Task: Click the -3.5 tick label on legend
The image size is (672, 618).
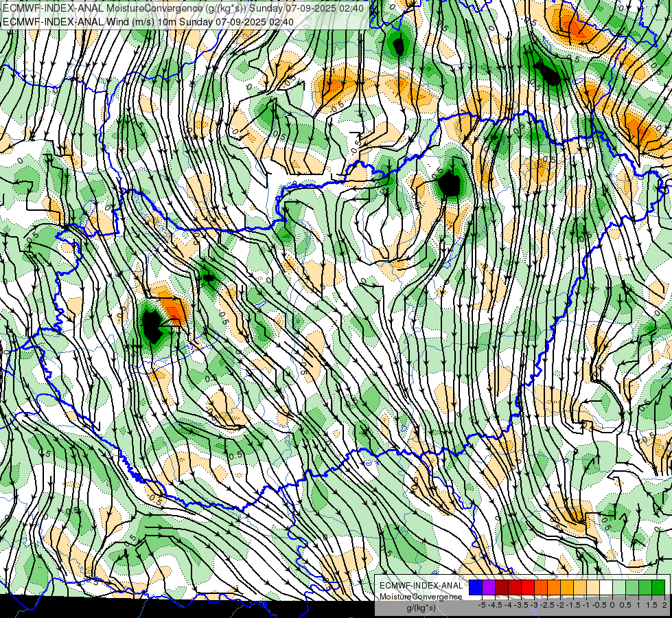Action: 522,605
